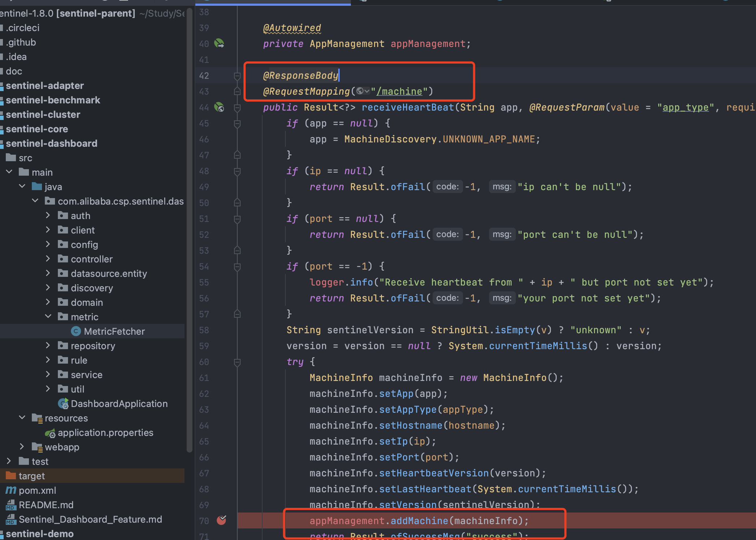Open the MetricFetcher class file
This screenshot has height=540, width=756.
coord(114,331)
